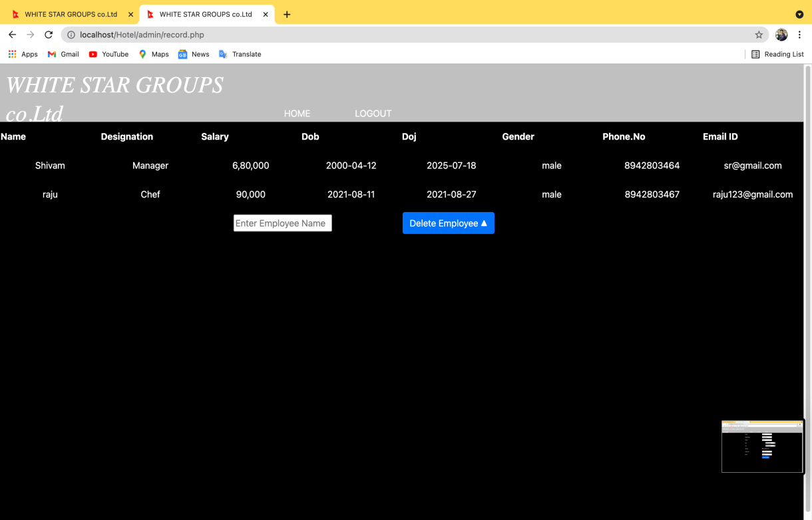The image size is (812, 520).
Task: Open the Chrome profile avatar
Action: [781, 34]
